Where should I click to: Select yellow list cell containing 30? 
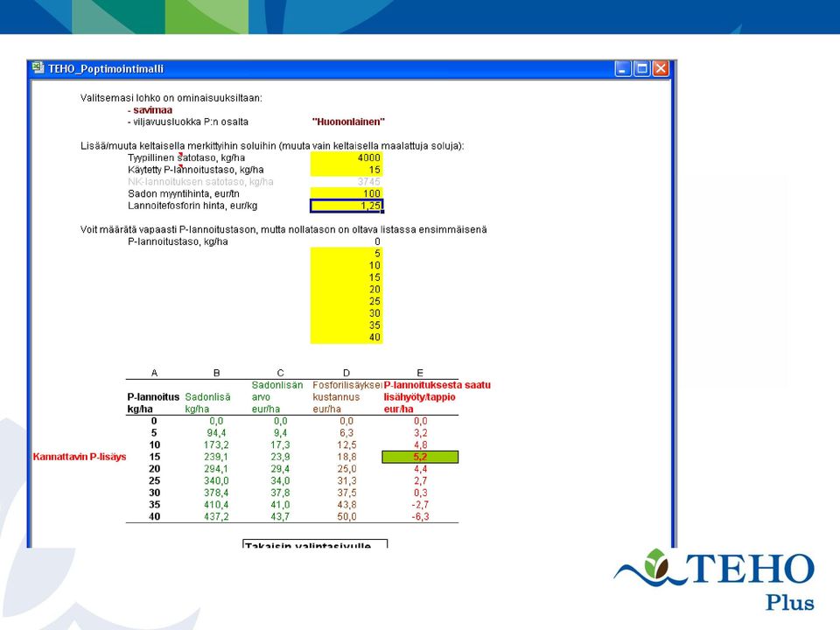[x=346, y=313]
